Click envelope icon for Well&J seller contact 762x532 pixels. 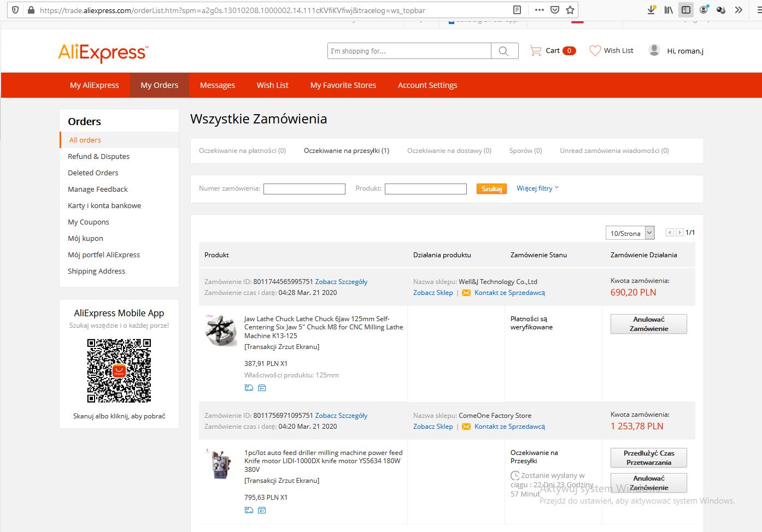pos(466,293)
